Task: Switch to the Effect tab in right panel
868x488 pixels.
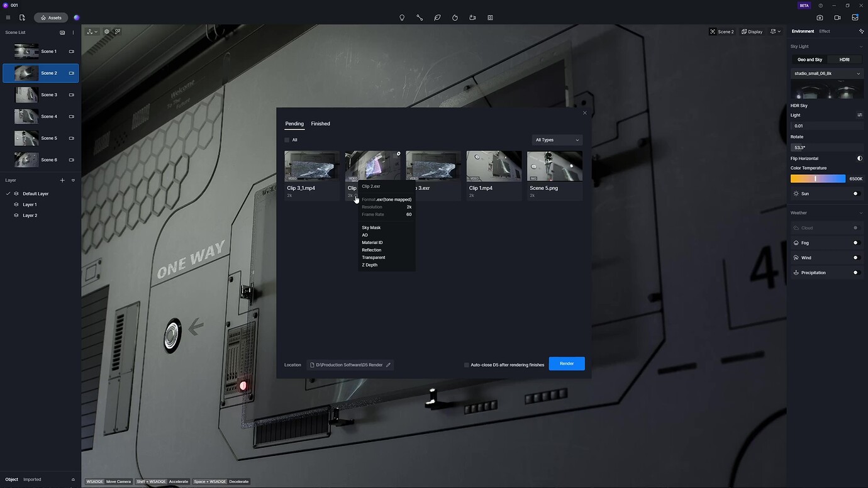Action: [x=825, y=31]
